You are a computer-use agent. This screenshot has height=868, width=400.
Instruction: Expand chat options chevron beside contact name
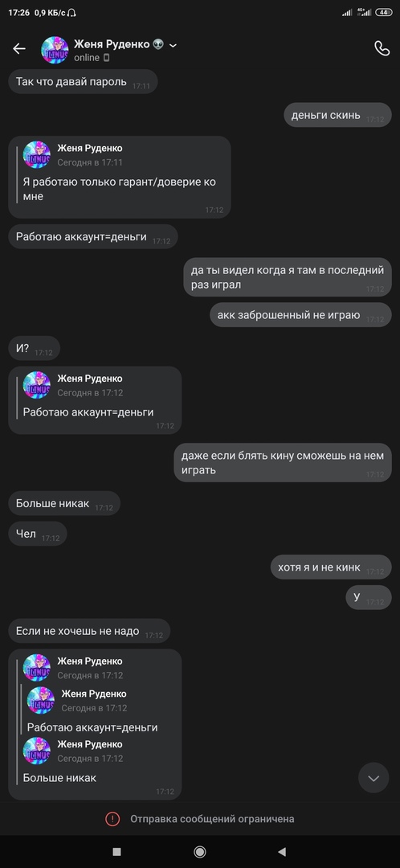(x=173, y=45)
